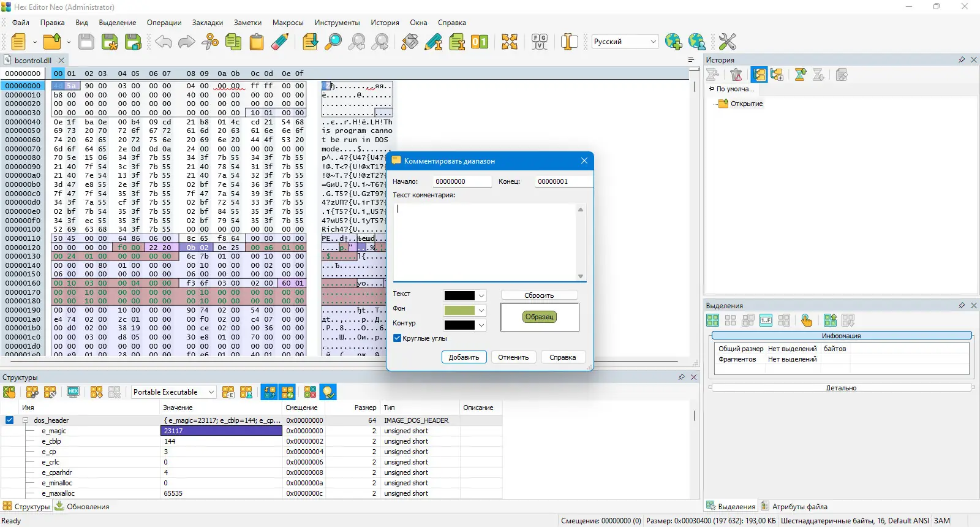This screenshot has height=527, width=980.
Task: Click the 'Отменить' button
Action: coord(513,357)
